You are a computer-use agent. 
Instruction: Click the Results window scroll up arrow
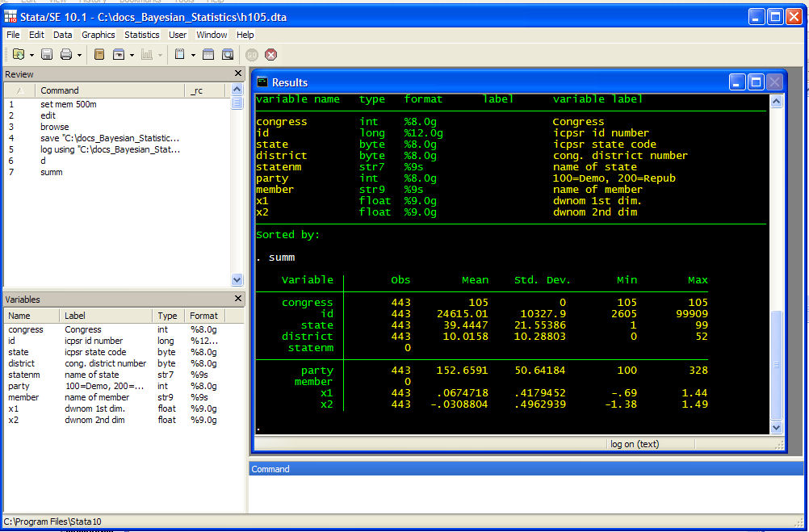(776, 102)
